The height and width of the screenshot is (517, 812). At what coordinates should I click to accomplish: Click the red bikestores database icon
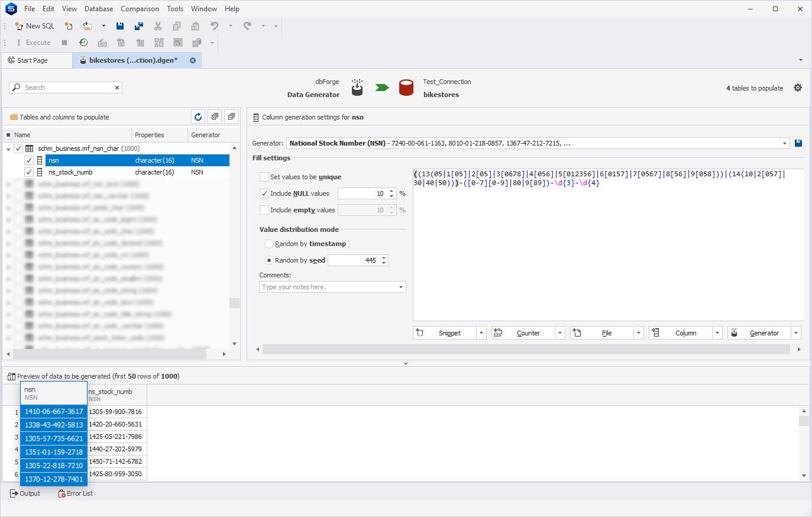(x=406, y=88)
